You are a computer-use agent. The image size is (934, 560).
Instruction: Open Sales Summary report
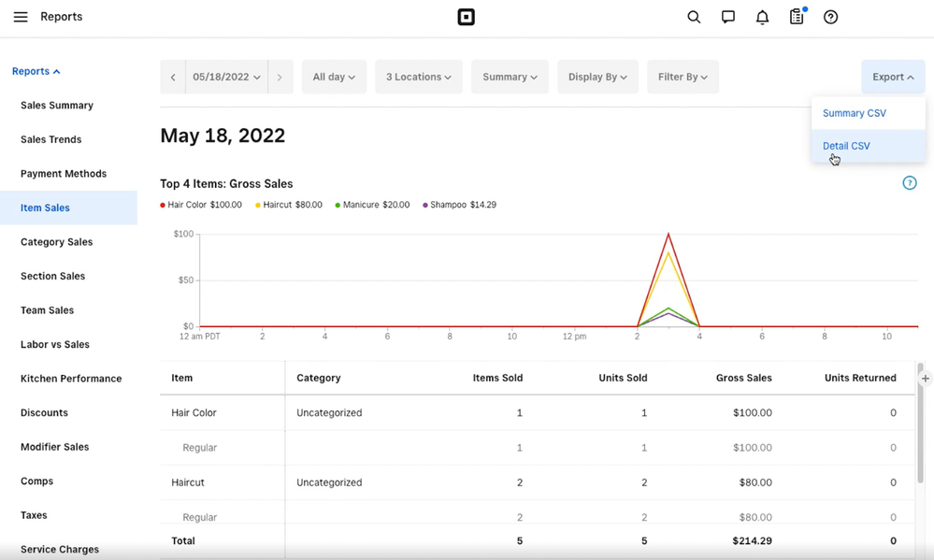[x=57, y=106]
